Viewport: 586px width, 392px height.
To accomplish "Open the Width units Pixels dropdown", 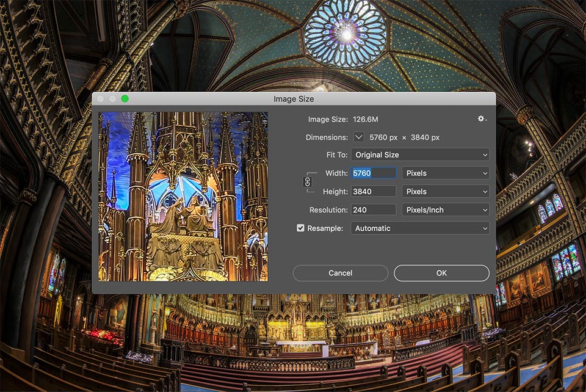I will coord(446,173).
